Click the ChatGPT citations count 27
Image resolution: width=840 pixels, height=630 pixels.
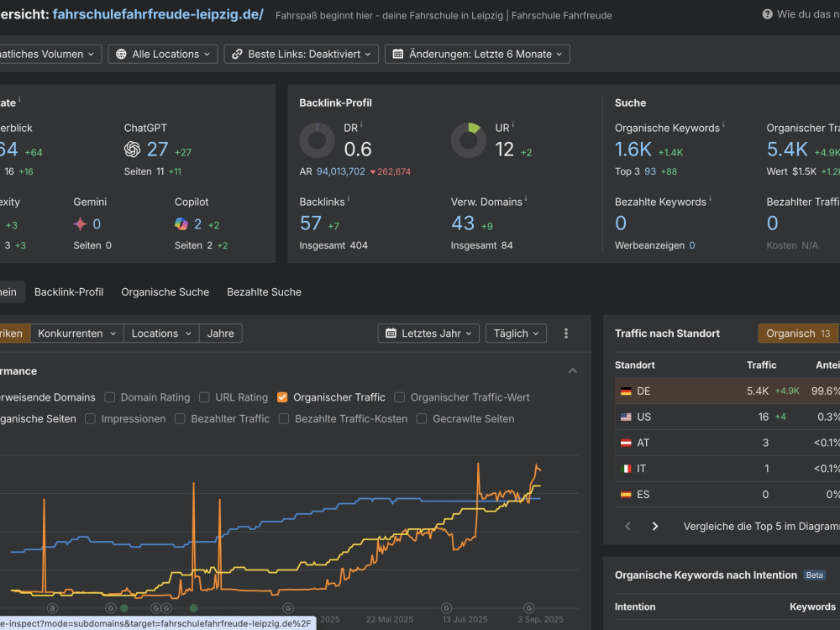[158, 150]
